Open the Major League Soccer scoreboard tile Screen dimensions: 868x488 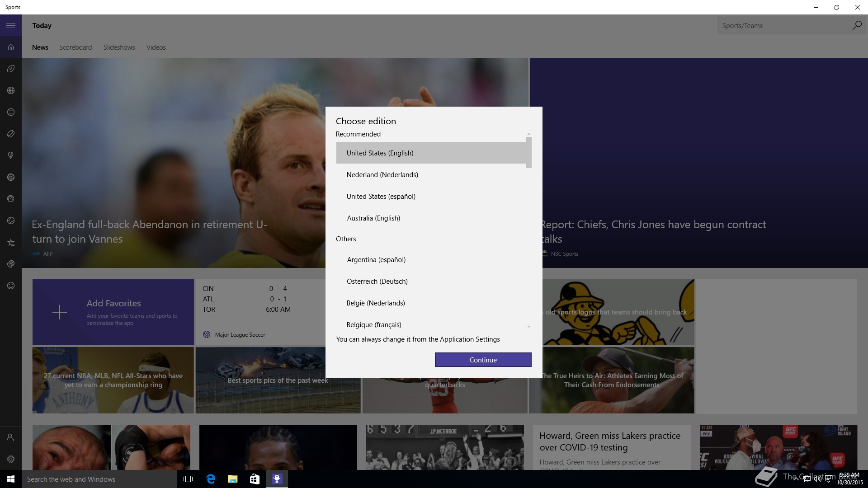click(260, 312)
